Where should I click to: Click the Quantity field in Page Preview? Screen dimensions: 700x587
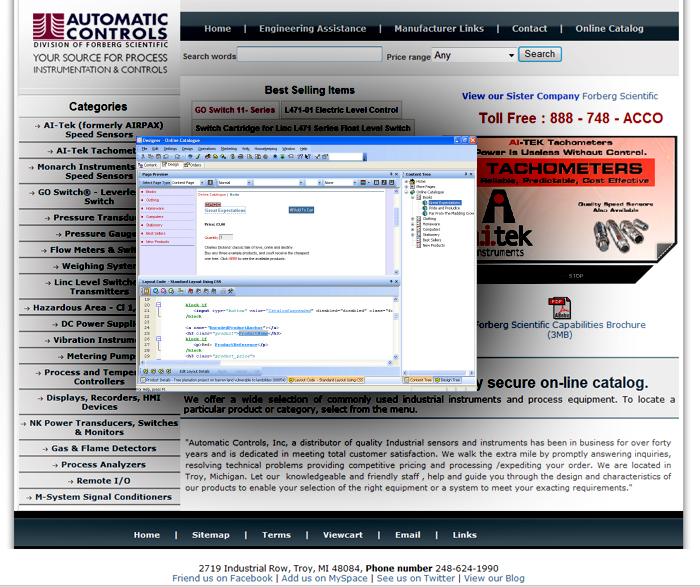pos(226,237)
